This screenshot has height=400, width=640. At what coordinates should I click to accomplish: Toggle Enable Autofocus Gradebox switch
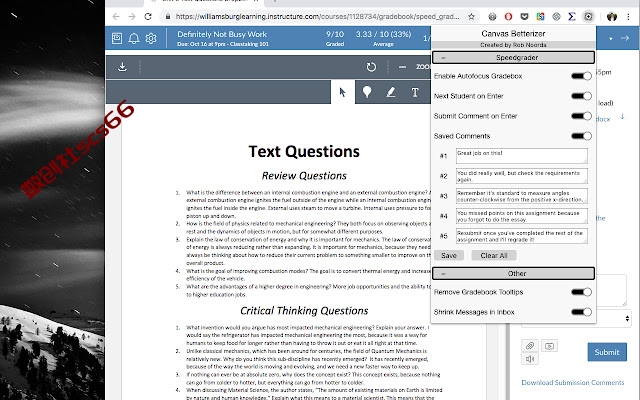tap(581, 76)
